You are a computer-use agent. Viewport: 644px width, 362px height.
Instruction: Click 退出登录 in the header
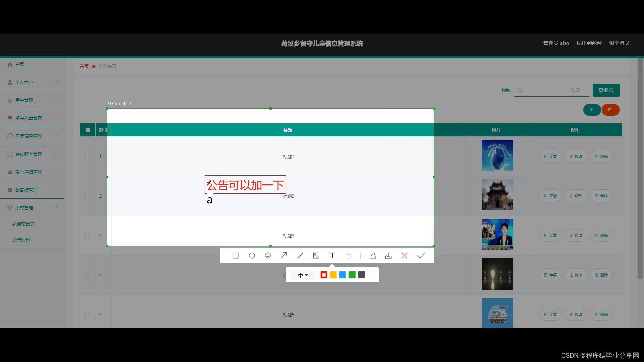[619, 43]
